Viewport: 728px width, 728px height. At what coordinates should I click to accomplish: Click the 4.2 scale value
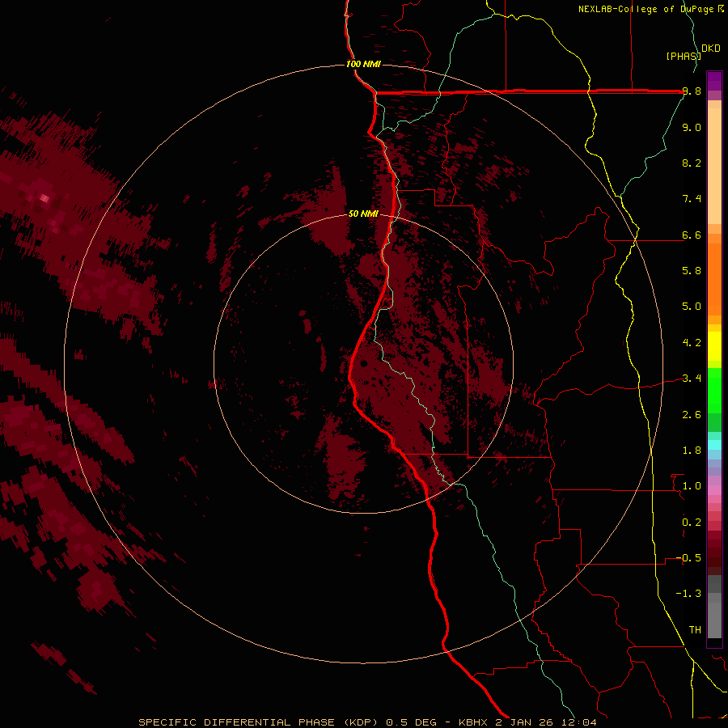click(x=692, y=343)
